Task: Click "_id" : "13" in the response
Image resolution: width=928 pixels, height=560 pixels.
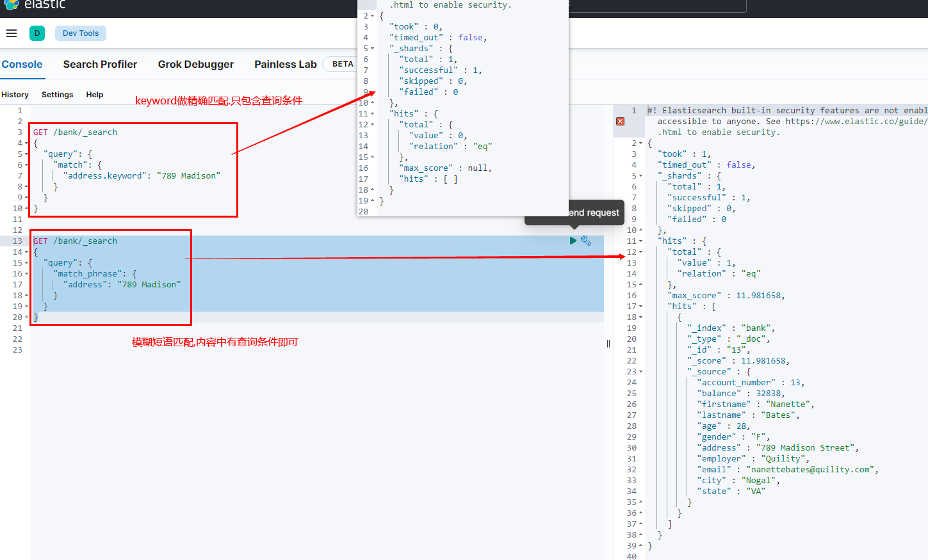Action: [719, 350]
